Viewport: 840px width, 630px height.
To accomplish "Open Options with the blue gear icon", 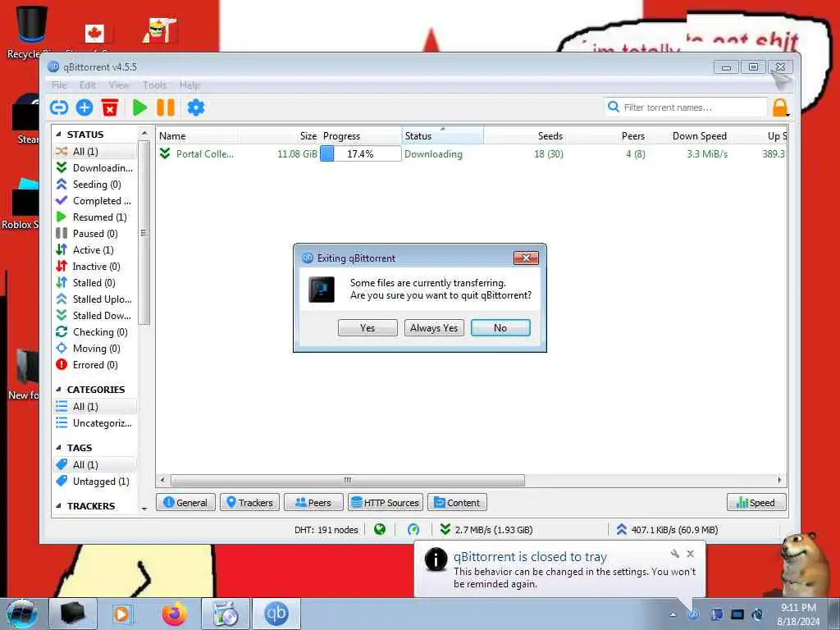I will coord(196,107).
